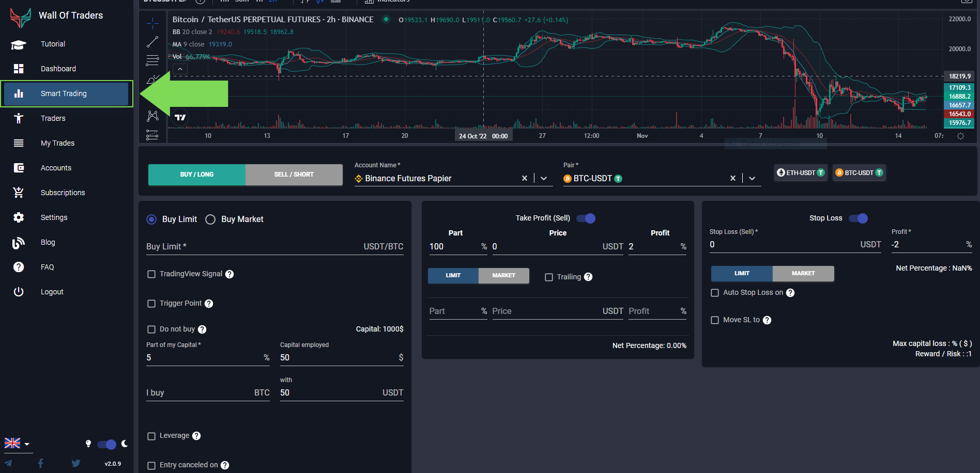Open the Pair selection dropdown

click(x=752, y=178)
